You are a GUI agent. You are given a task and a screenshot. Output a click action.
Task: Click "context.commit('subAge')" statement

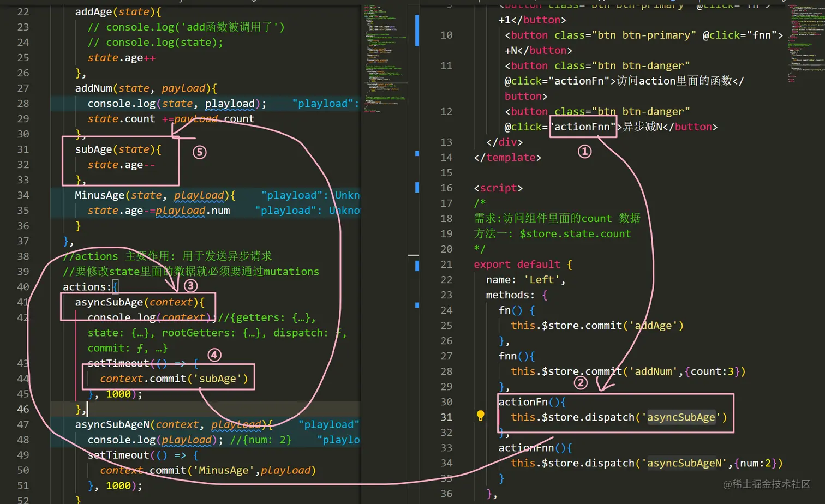point(174,379)
